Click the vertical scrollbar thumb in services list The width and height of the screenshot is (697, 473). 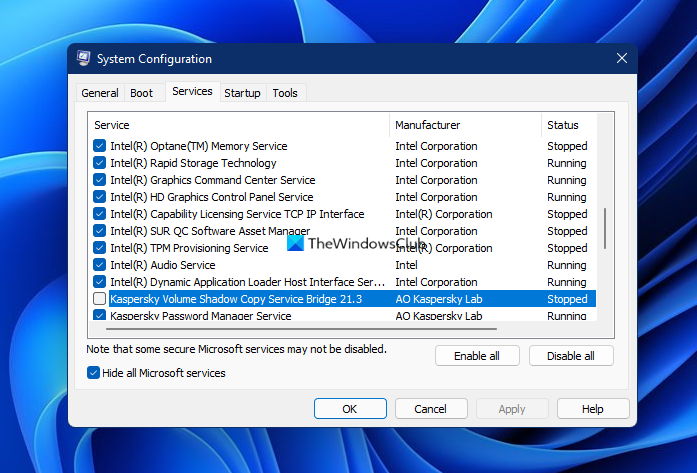(x=606, y=229)
